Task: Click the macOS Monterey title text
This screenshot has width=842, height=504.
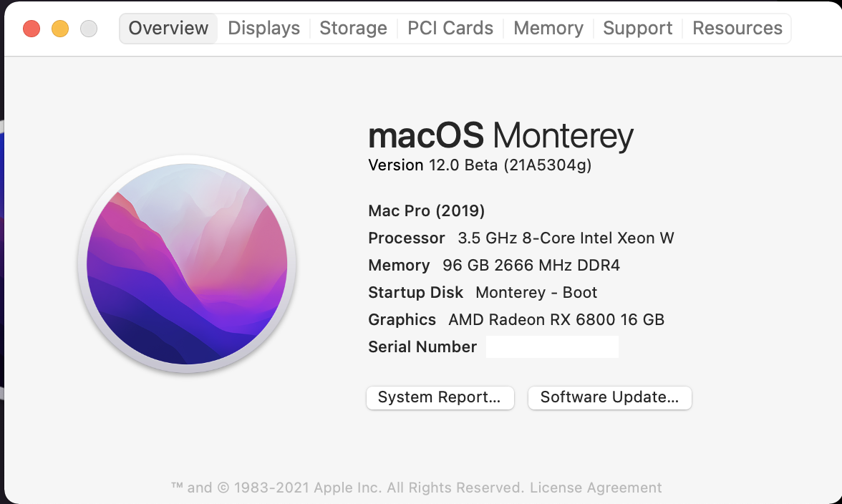Action: pyautogui.click(x=500, y=136)
